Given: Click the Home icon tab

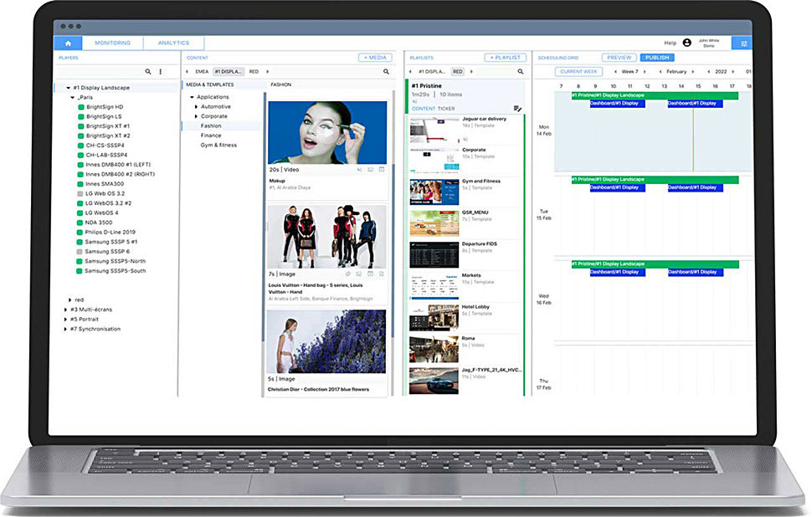Looking at the screenshot, I should [67, 43].
